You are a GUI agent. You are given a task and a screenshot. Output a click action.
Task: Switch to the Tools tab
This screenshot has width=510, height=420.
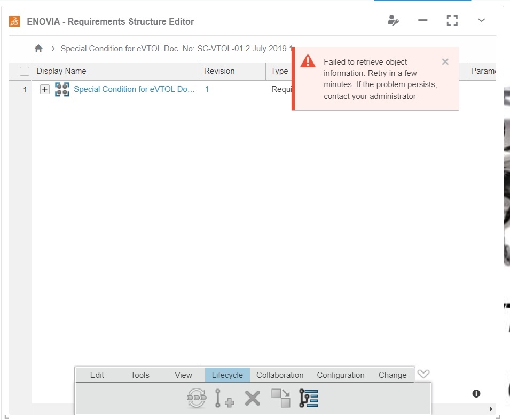(140, 375)
